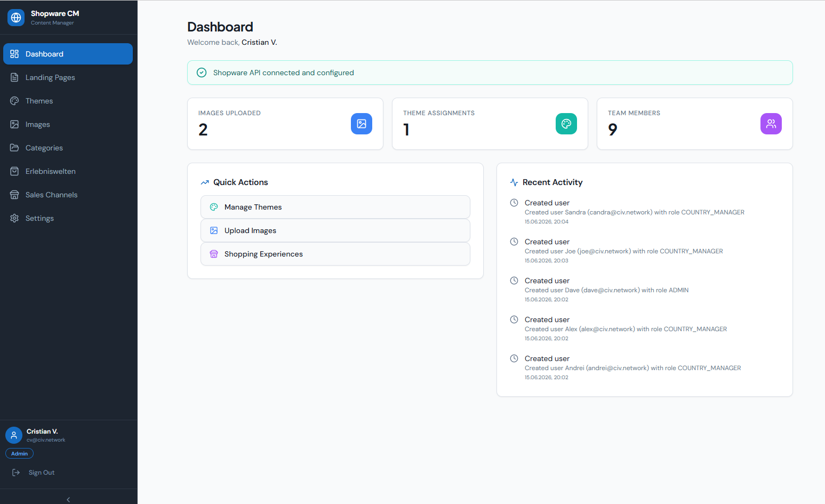Image resolution: width=825 pixels, height=504 pixels.
Task: Click the Andrei andrei@civ.network activity description
Action: point(633,368)
